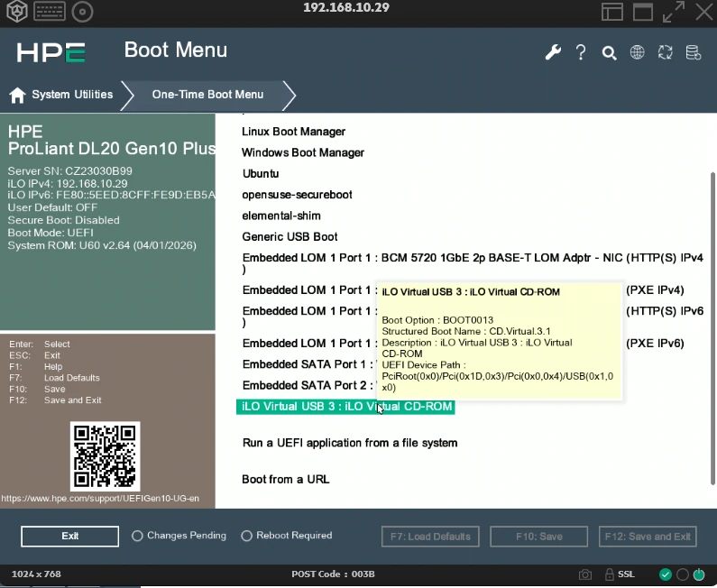Viewport: 717px width, 588px height.
Task: Select Embedded SATA Port 1 boot entry
Action: pyautogui.click(x=308, y=364)
